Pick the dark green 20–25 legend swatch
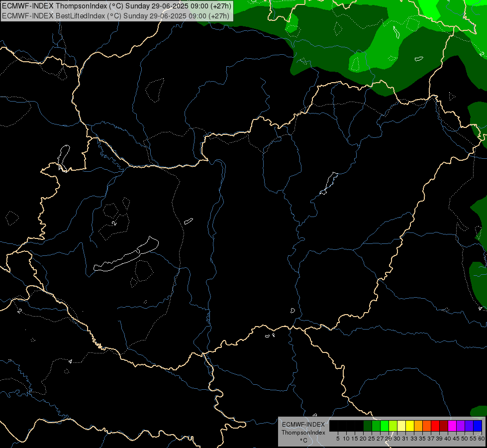 (368, 426)
